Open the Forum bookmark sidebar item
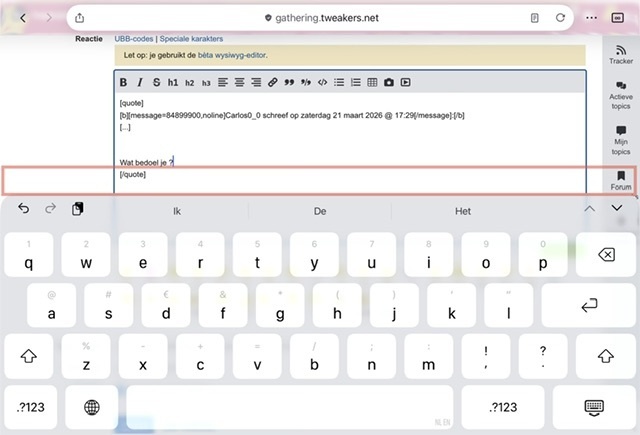The image size is (640, 435). click(x=621, y=181)
